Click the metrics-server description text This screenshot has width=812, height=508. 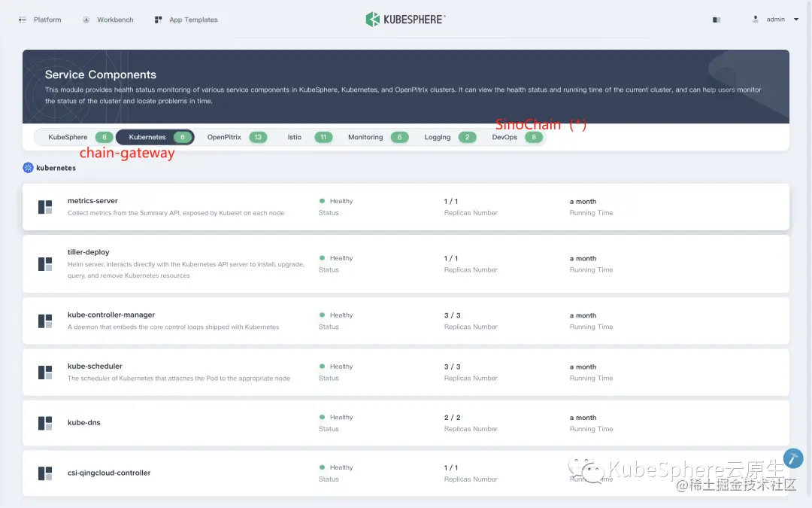(x=176, y=213)
